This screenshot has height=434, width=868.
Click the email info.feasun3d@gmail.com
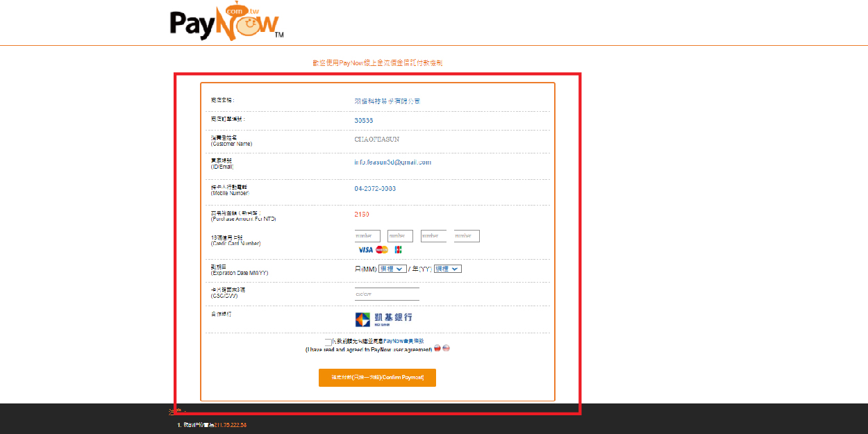[392, 162]
